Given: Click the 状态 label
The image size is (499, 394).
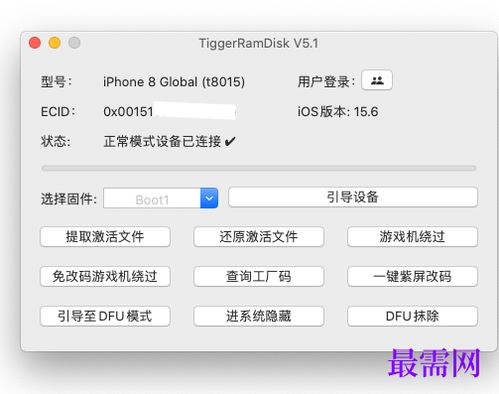Looking at the screenshot, I should coord(55,141).
